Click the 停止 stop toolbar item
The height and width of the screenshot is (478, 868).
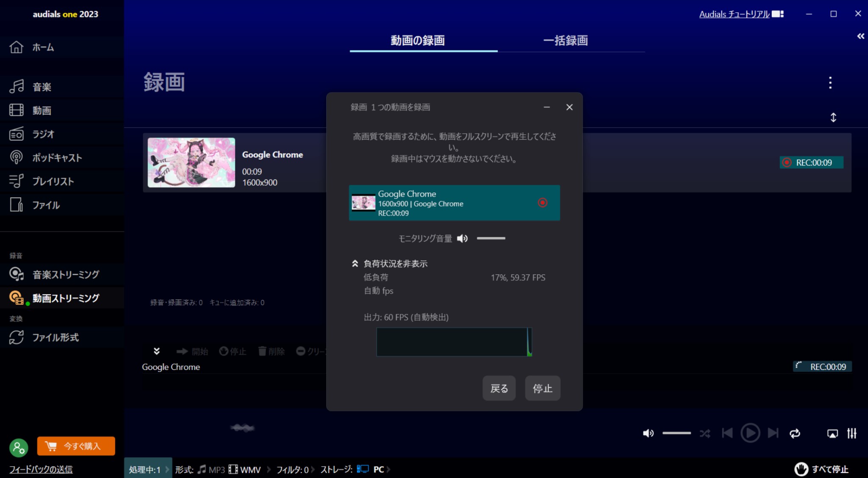click(x=233, y=352)
